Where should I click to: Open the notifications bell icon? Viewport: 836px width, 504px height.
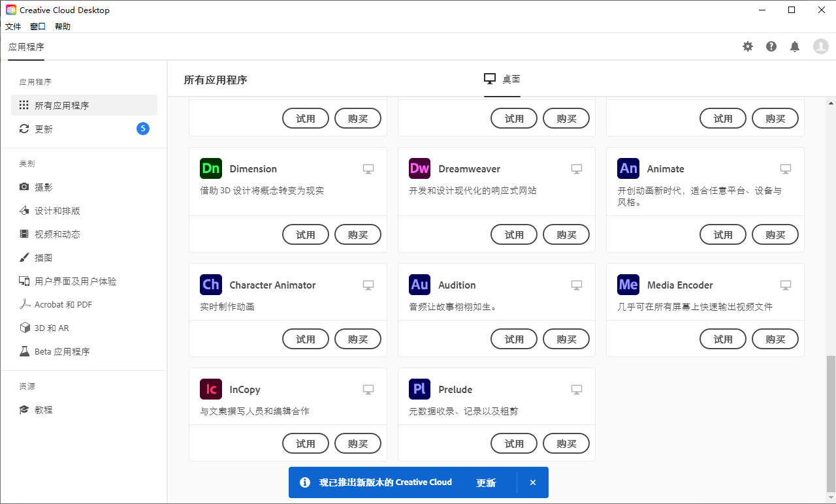(x=795, y=46)
